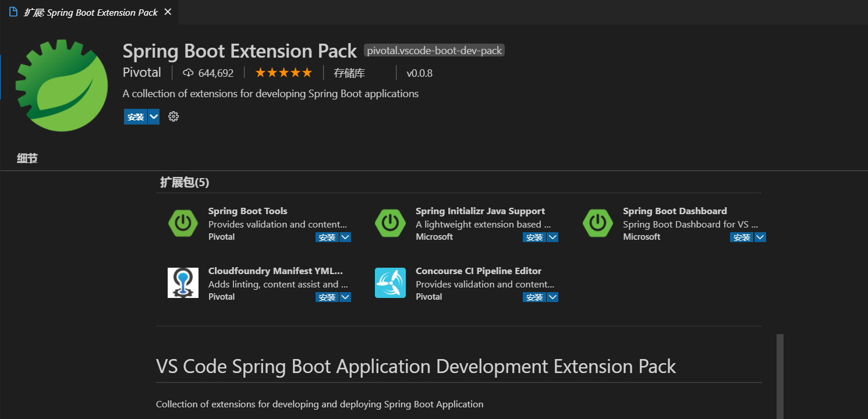Open the Spring Initializr Java Support title
Viewport: 868px width, 419px height.
(480, 211)
